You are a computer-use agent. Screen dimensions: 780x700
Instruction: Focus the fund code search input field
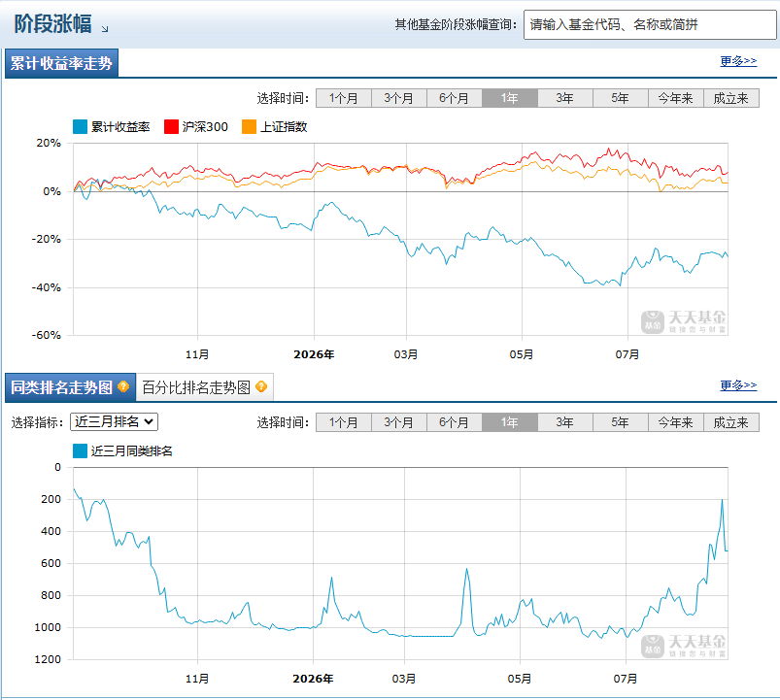(x=650, y=24)
